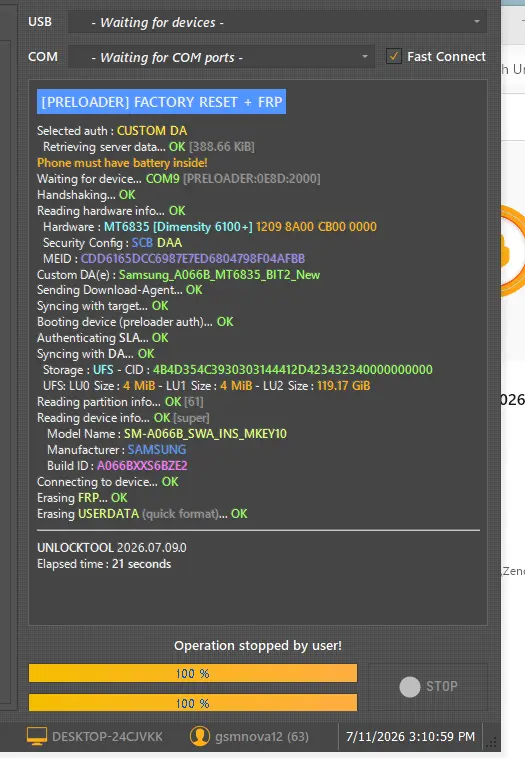Image resolution: width=525 pixels, height=760 pixels.
Task: Click the resize grip in bottom corner
Action: [491, 742]
